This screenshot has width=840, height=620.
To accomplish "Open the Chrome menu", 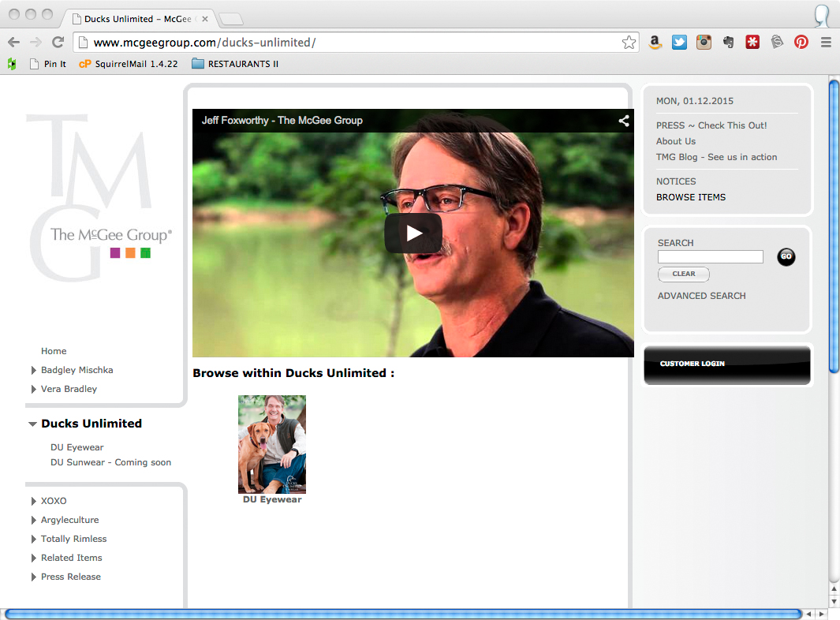I will (826, 43).
